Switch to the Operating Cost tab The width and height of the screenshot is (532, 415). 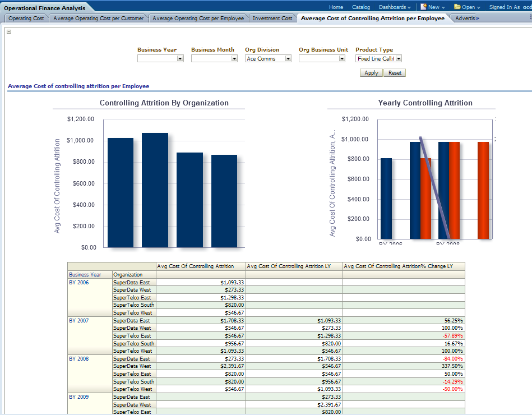coord(26,19)
